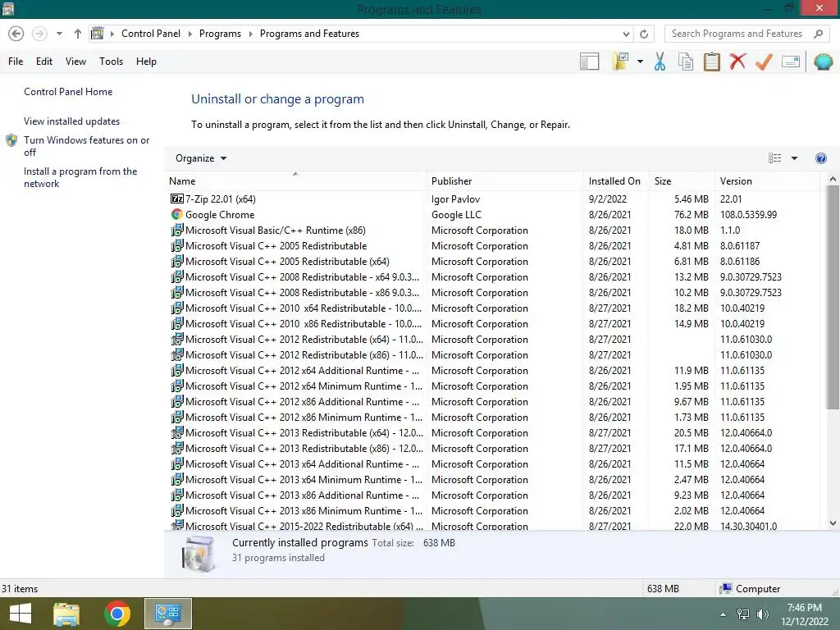The image size is (840, 630).
Task: Toggle the navigation pane toolbar icon
Action: pyautogui.click(x=589, y=62)
